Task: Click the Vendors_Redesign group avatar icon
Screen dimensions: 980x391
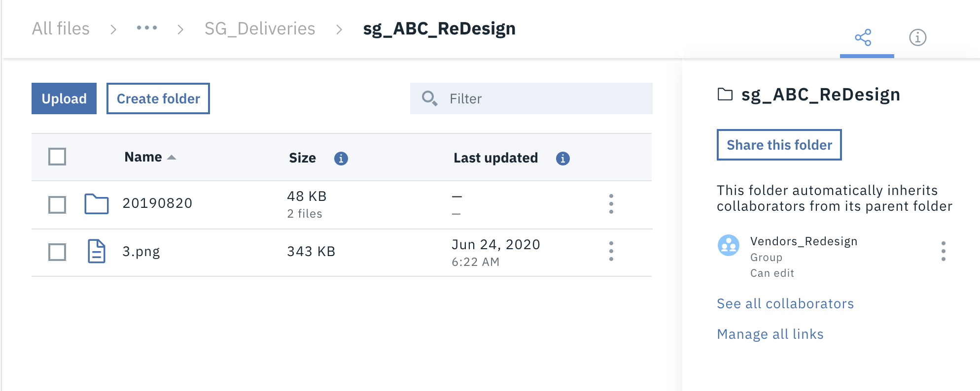Action: click(x=729, y=245)
